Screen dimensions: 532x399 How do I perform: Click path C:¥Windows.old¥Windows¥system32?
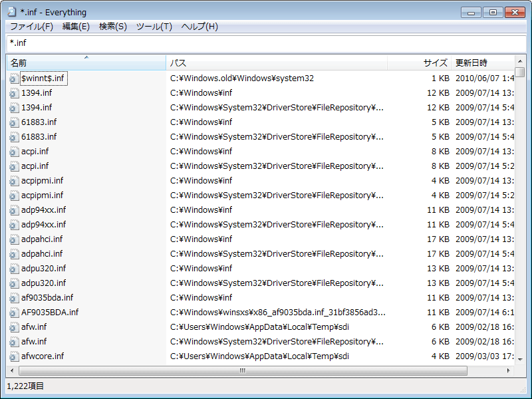[x=242, y=78]
